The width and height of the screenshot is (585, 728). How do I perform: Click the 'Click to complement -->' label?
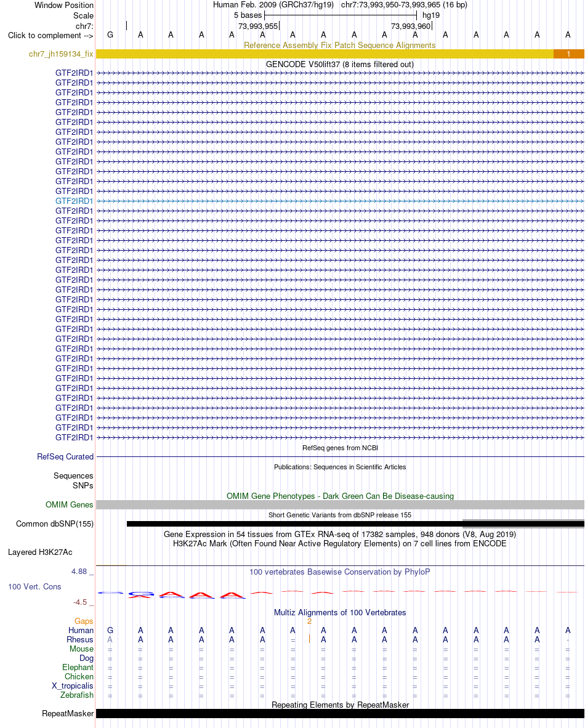coord(50,36)
